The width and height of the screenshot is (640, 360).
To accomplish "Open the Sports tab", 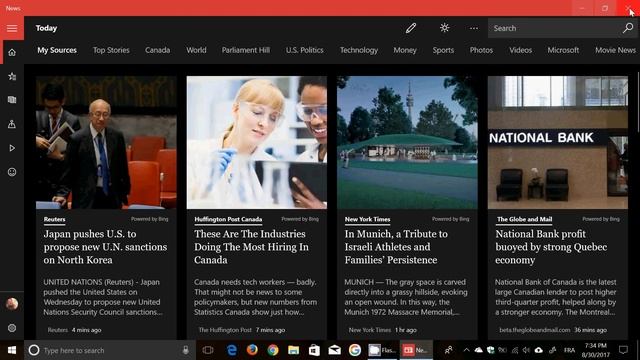I will pos(443,50).
